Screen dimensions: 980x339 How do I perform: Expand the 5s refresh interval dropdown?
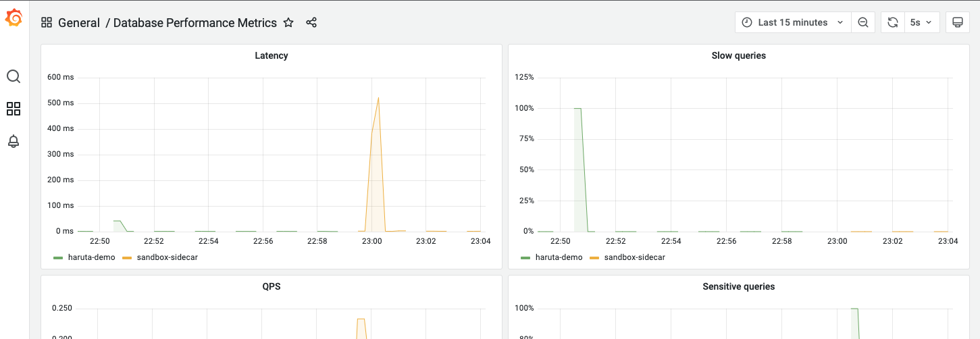(921, 22)
